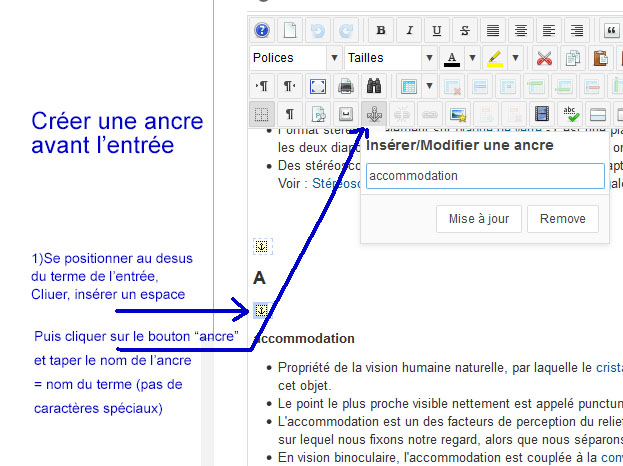Image resolution: width=623 pixels, height=466 pixels.
Task: Apply the black text color swatch
Action: tap(453, 58)
